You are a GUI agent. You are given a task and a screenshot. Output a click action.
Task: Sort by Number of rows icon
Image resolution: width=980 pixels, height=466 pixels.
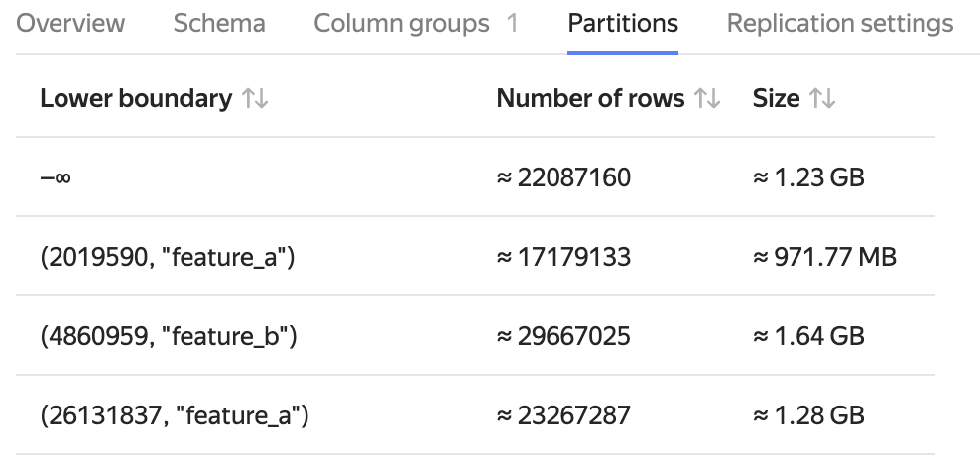coord(707,99)
